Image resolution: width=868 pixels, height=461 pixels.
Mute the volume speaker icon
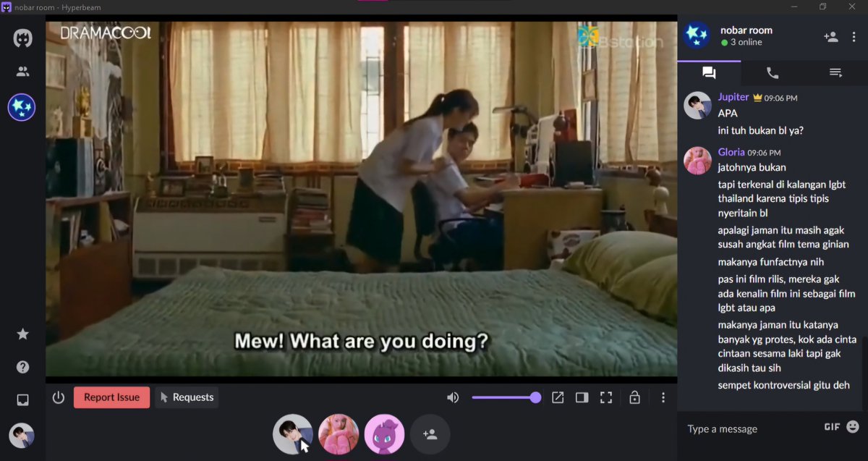(x=453, y=397)
